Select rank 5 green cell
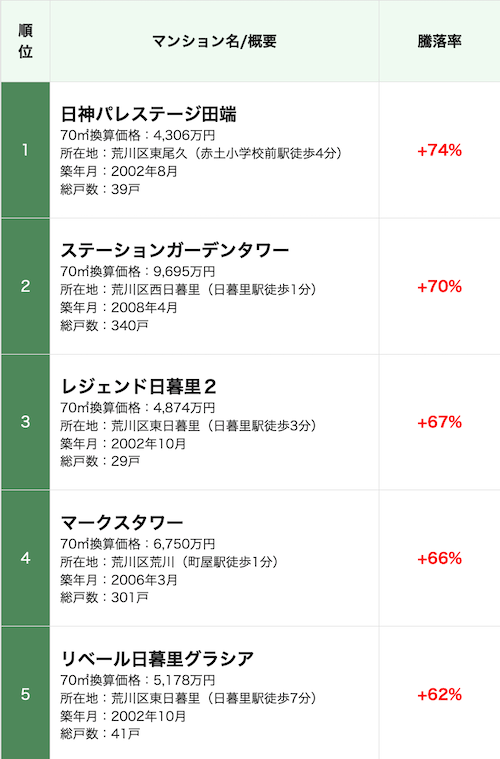 pyautogui.click(x=25, y=694)
